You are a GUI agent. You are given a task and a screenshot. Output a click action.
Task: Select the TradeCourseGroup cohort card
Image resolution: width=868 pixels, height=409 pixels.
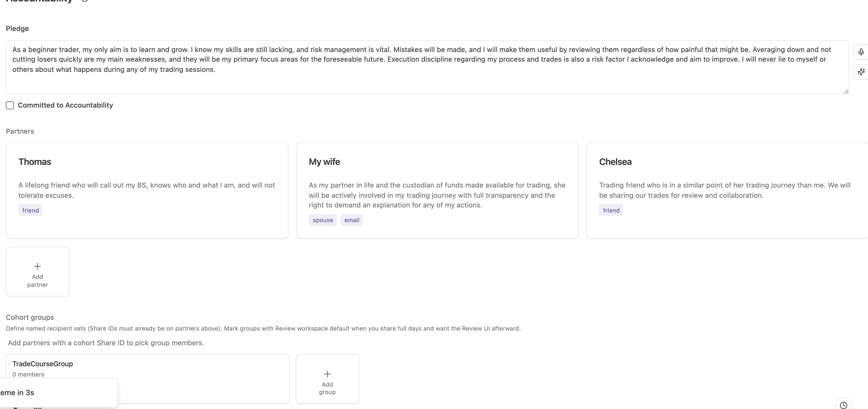pos(148,378)
